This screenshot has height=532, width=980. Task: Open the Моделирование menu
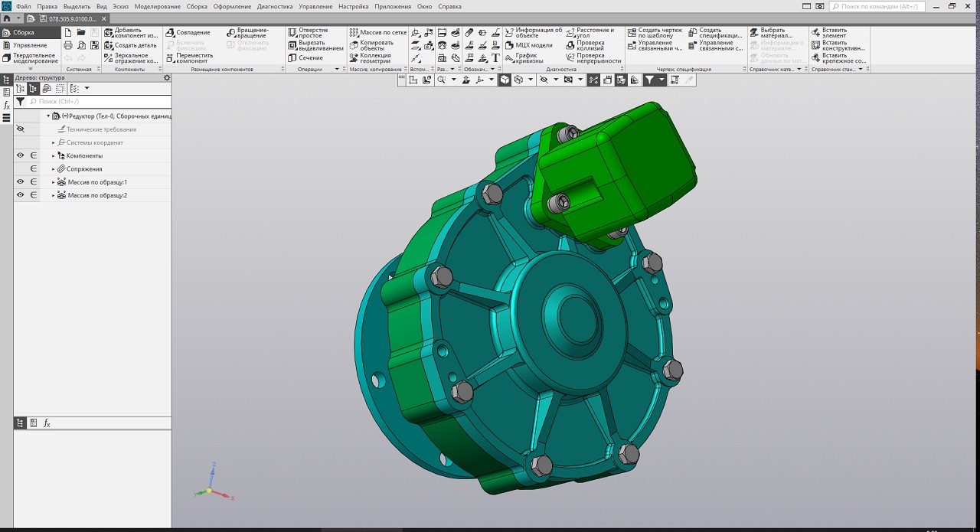pos(157,6)
